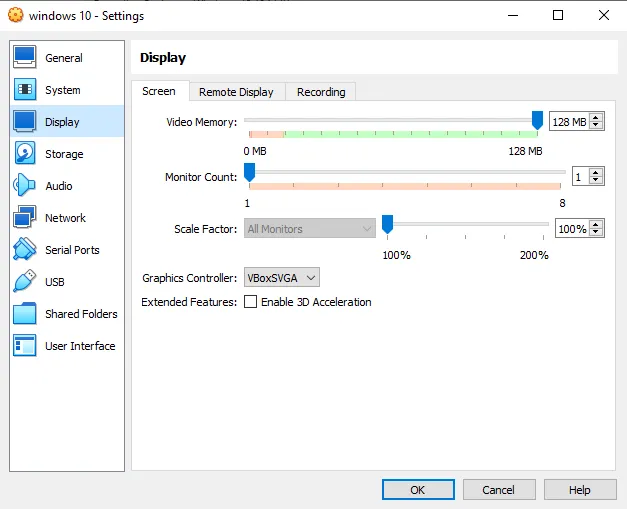627x509 pixels.
Task: Click the Cancel button
Action: 499,490
